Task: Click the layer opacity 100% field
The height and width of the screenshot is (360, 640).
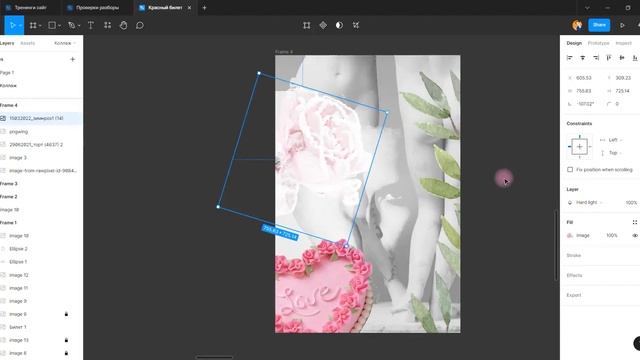Action: (x=631, y=203)
